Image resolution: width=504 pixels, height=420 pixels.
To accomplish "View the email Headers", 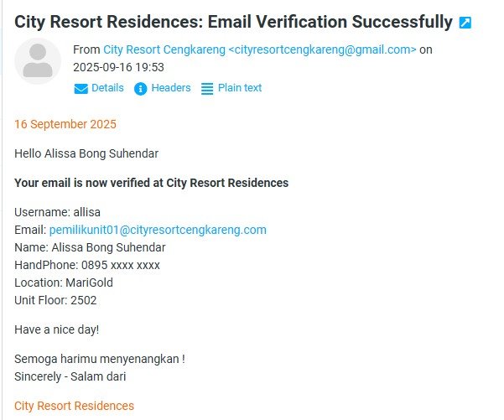I will point(171,88).
